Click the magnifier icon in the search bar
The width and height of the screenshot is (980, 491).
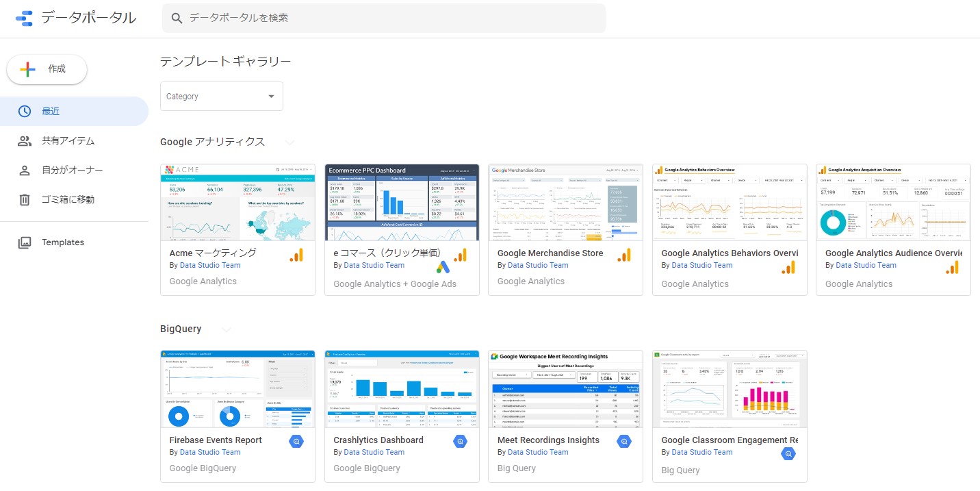pyautogui.click(x=177, y=18)
